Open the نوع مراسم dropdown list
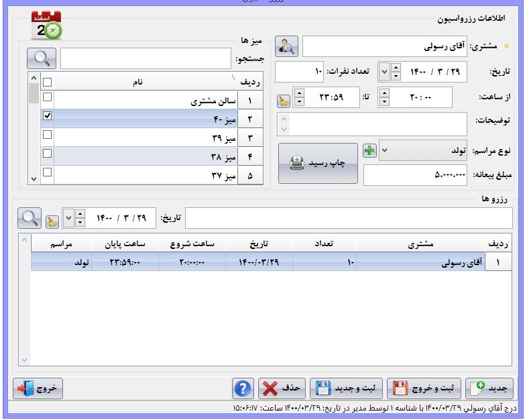 pos(385,151)
